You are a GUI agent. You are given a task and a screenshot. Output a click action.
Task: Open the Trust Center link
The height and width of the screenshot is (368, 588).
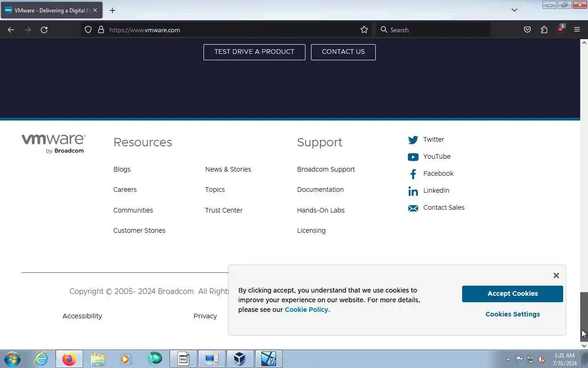point(224,210)
